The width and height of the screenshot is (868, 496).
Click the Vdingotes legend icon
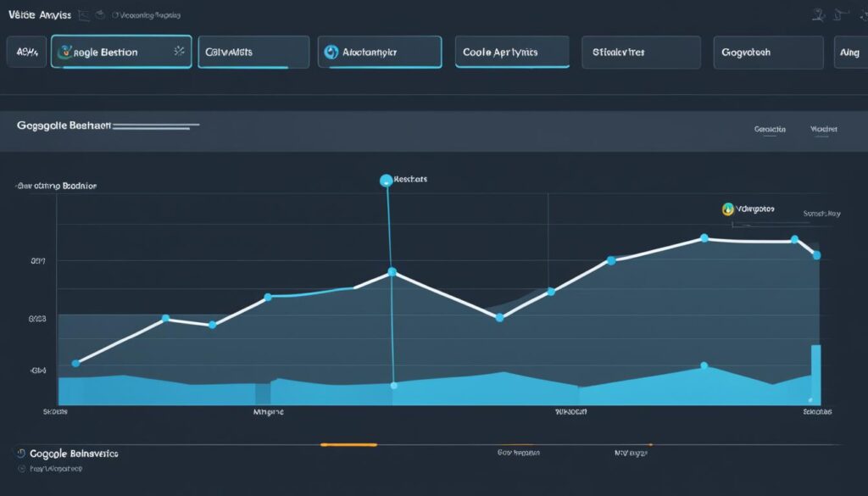(x=727, y=209)
